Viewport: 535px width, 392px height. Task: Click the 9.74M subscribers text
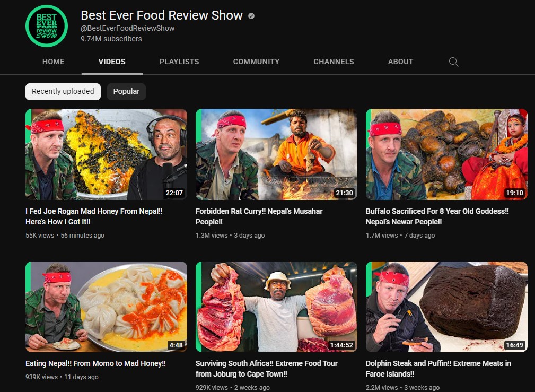(111, 39)
